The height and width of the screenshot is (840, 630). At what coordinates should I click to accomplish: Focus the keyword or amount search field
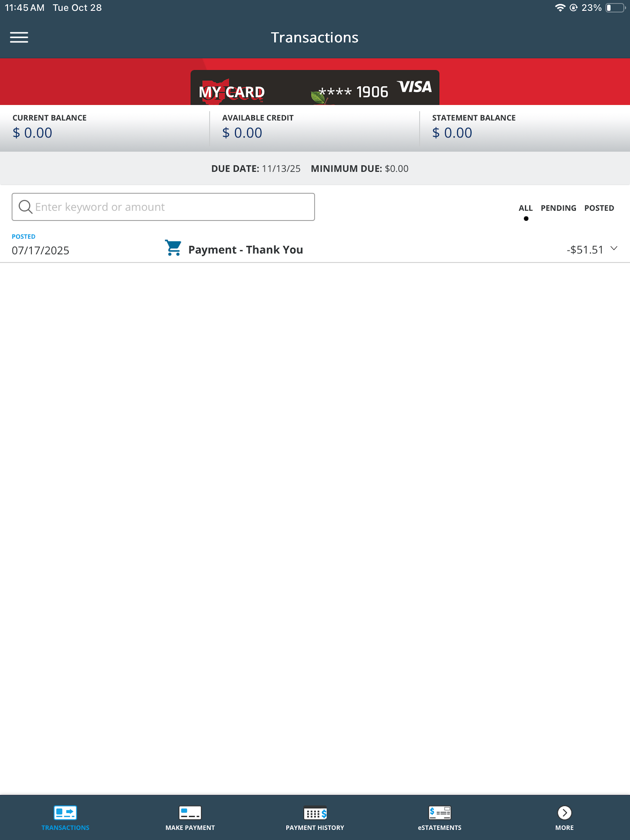tap(163, 207)
